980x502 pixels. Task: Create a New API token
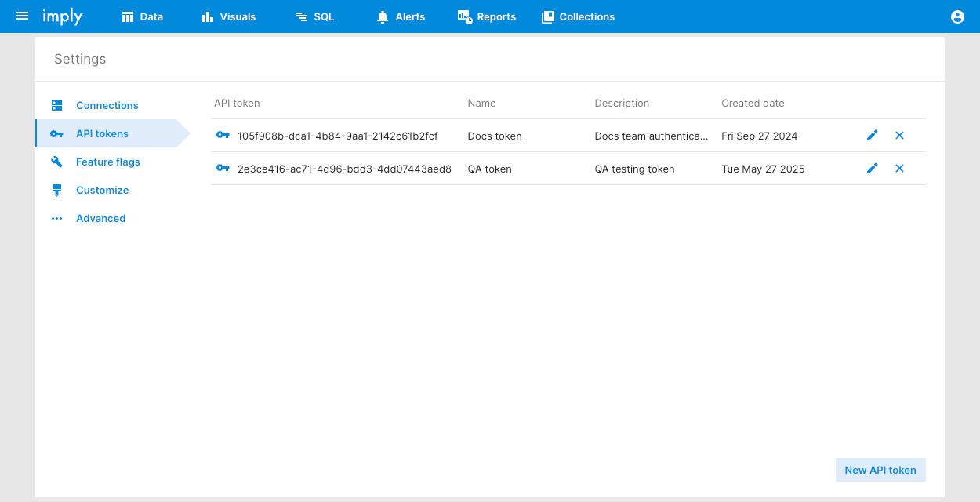click(x=880, y=470)
